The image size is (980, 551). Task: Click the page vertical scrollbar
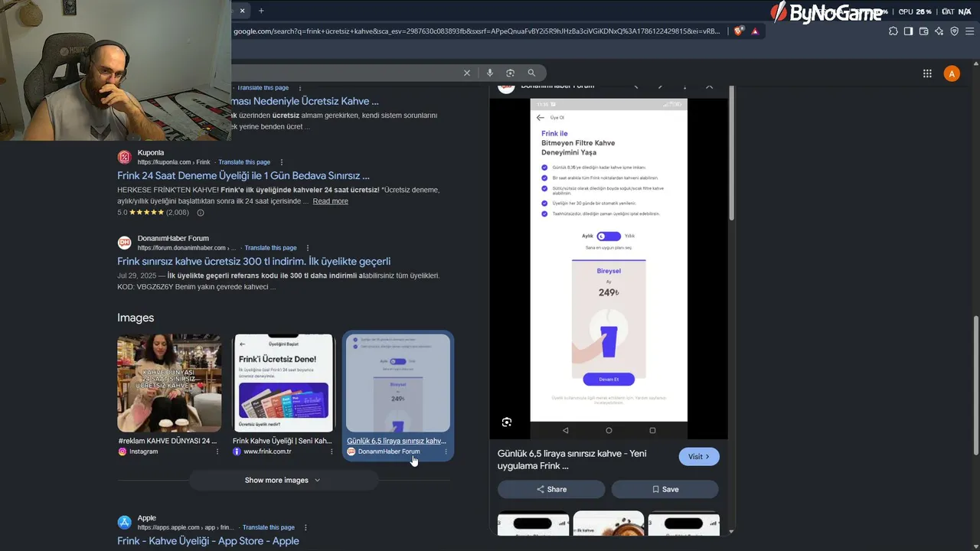tap(975, 386)
